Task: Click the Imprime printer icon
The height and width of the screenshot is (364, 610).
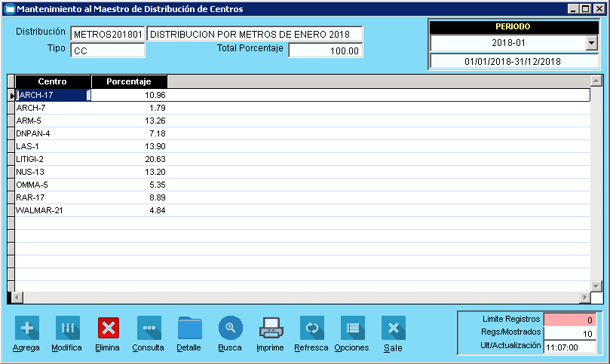Action: pyautogui.click(x=271, y=328)
